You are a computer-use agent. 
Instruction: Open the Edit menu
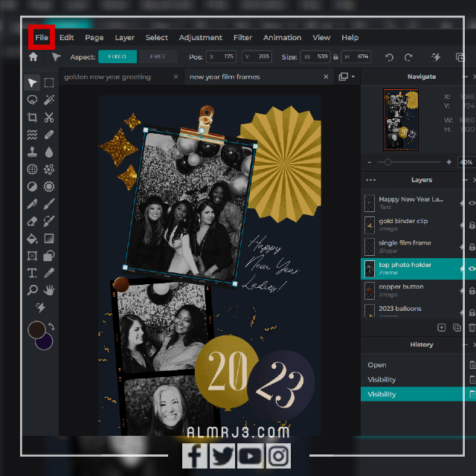66,37
